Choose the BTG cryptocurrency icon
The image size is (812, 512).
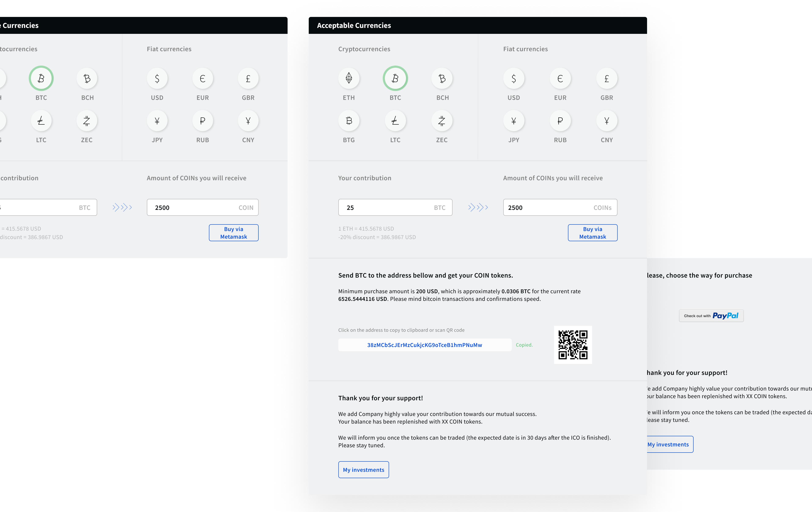(x=349, y=121)
